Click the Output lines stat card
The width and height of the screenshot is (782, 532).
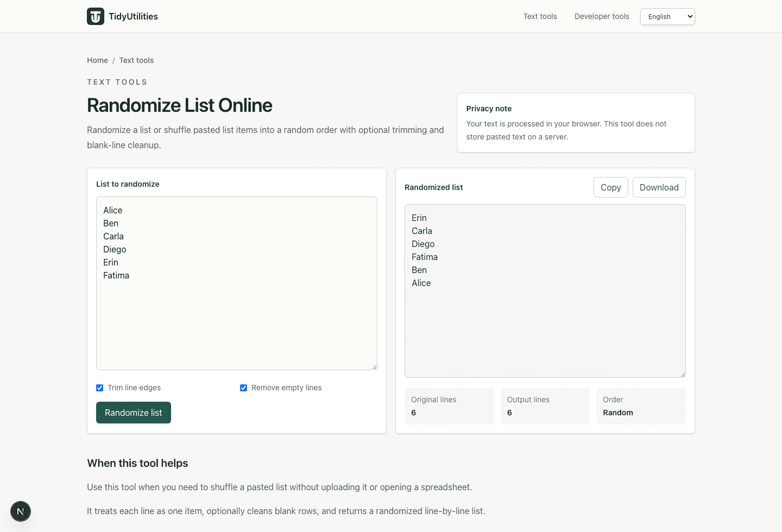coord(545,406)
